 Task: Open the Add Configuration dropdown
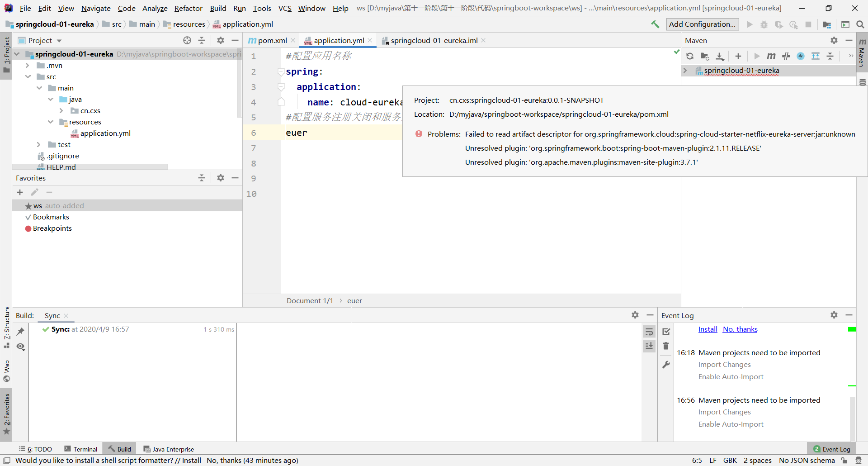point(703,24)
